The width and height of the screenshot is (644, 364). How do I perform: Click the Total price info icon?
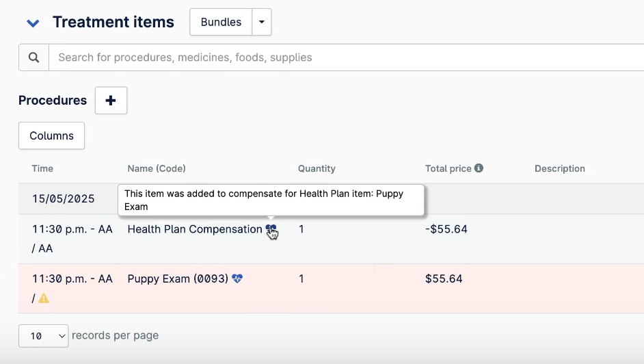coord(479,168)
